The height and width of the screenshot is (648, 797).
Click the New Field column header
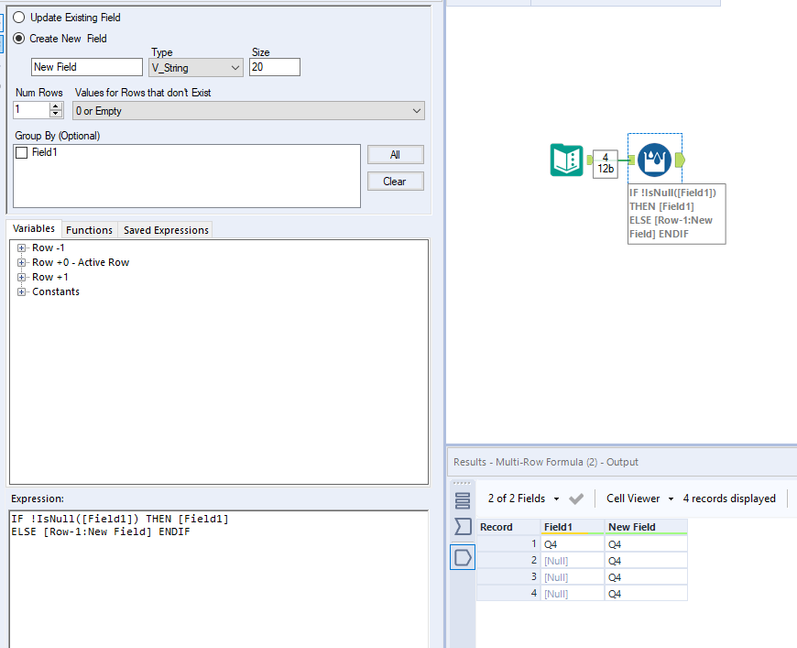tap(646, 527)
